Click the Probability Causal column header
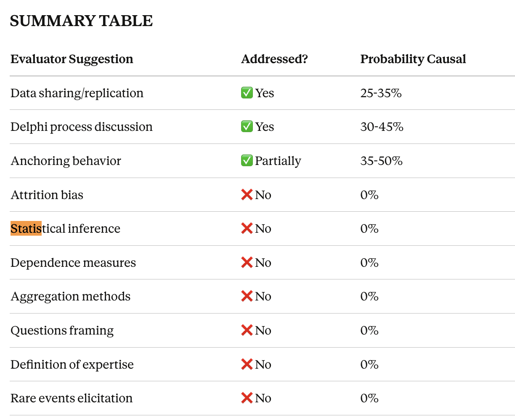The width and height of the screenshot is (515, 420). (413, 59)
